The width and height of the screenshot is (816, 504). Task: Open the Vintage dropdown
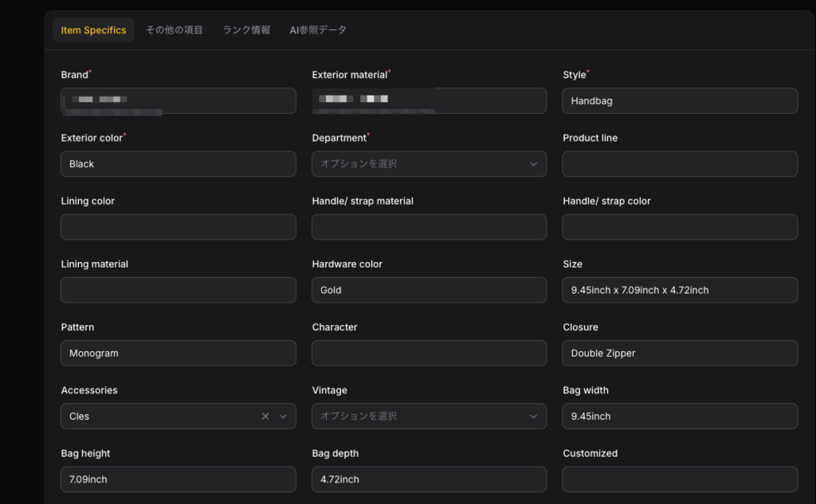pos(429,416)
